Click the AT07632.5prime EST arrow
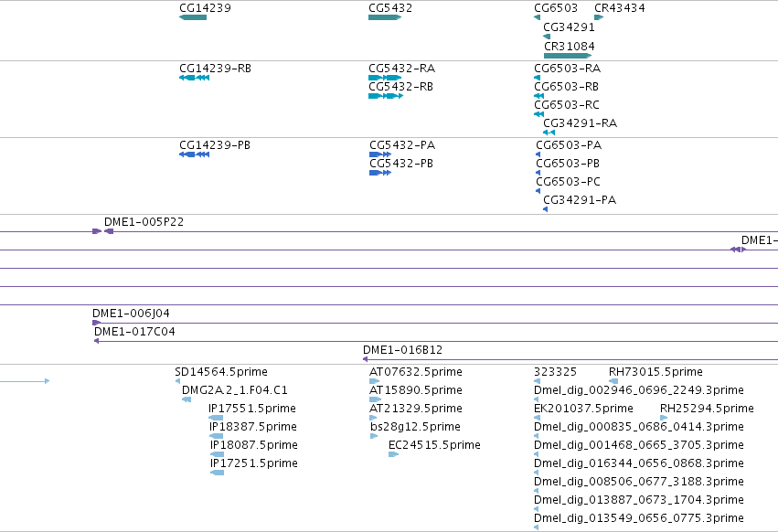The height and width of the screenshot is (532, 778). pyautogui.click(x=375, y=381)
